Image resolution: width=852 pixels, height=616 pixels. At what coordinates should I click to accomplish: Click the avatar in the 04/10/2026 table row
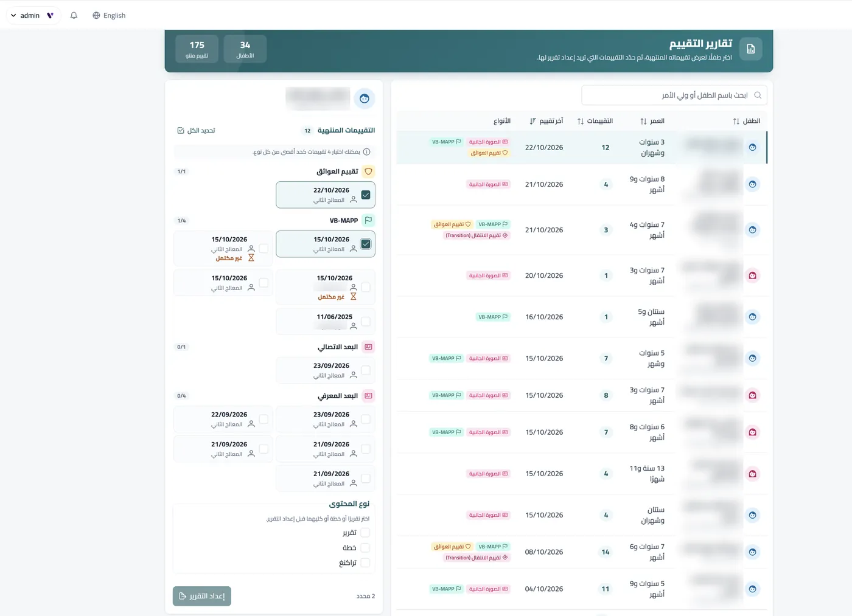click(x=753, y=589)
